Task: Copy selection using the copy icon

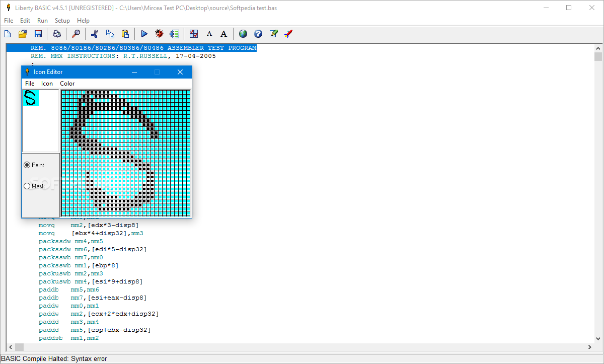Action: tap(110, 34)
